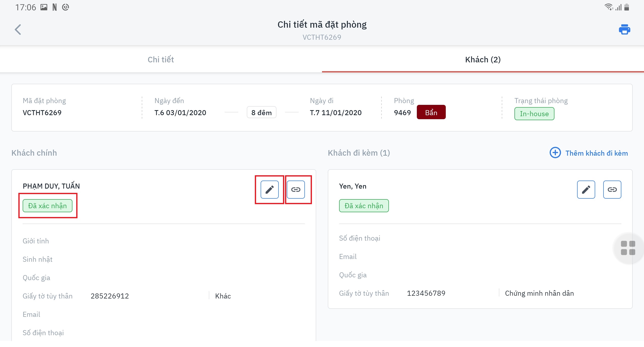
Task: Open the floating grid menu button
Action: (628, 248)
